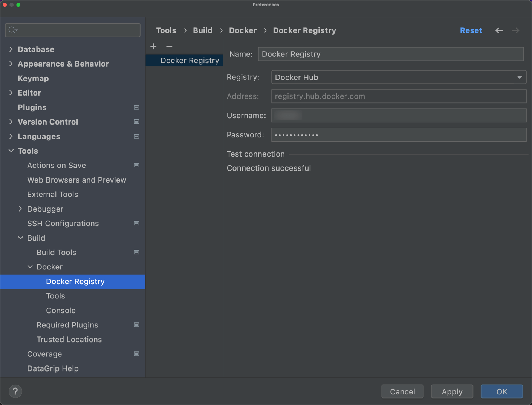
Task: Click the Password input field
Action: (399, 134)
